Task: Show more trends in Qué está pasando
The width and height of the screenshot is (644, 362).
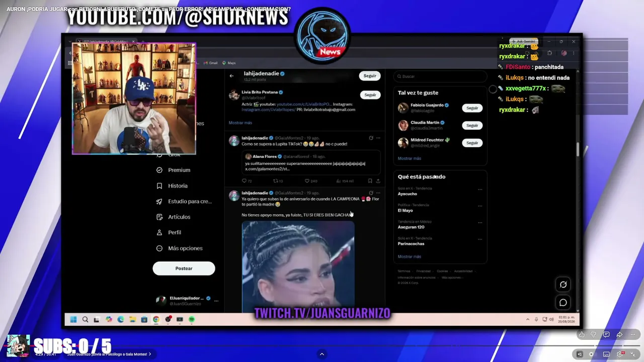Action: pos(409,256)
